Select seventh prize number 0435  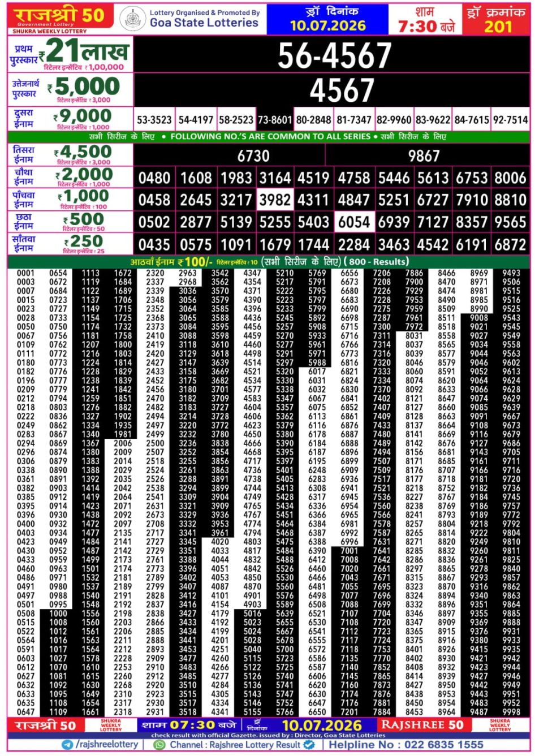click(x=154, y=245)
